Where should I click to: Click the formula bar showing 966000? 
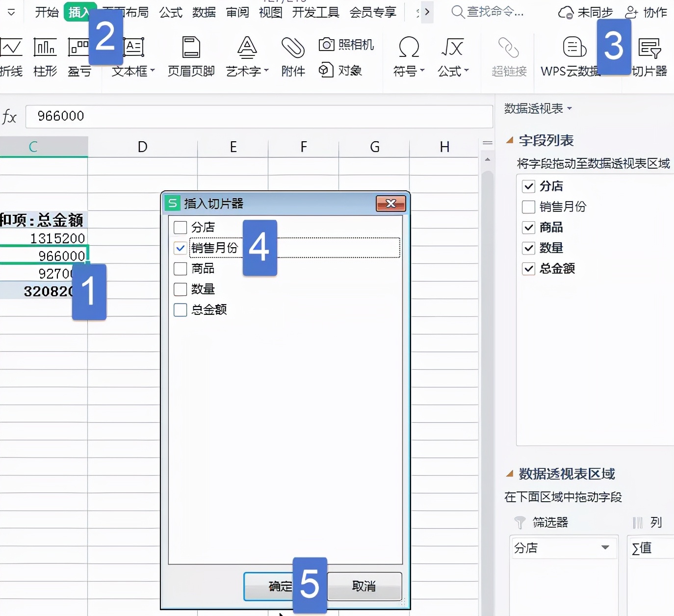[x=259, y=117]
